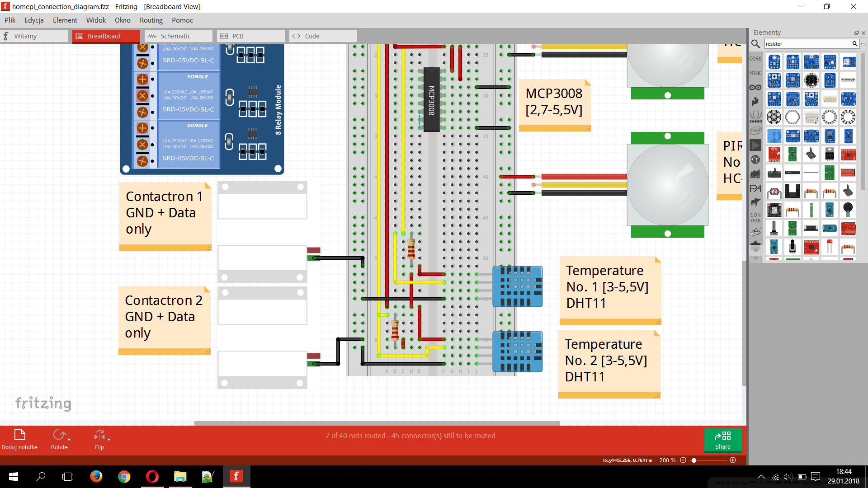Image resolution: width=868 pixels, height=488 pixels.
Task: Open the Element menu
Action: point(65,20)
